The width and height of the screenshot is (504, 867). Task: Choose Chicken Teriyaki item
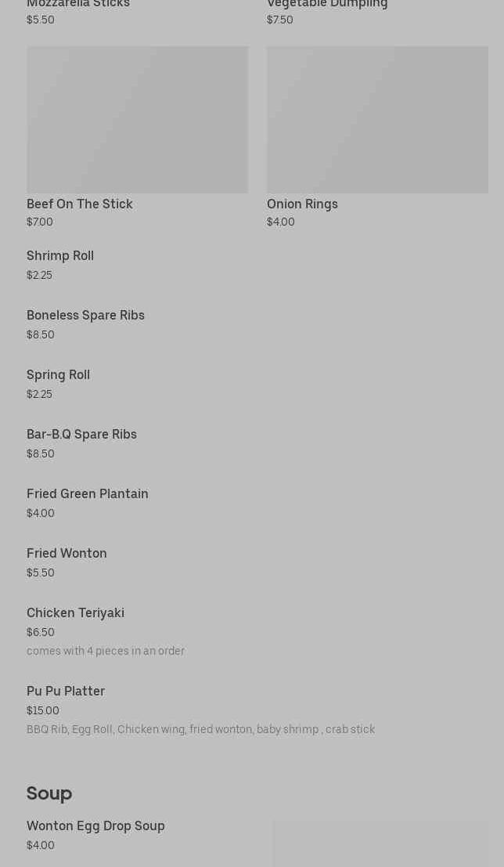point(75,613)
